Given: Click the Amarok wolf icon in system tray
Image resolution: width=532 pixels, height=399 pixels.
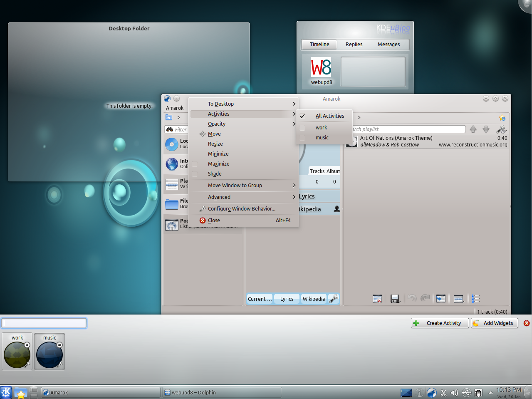Looking at the screenshot, I should click(432, 393).
